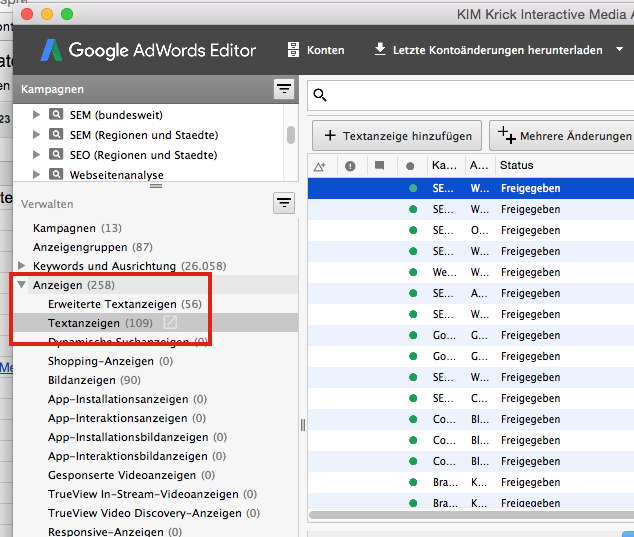
Task: Select Anzeigen (258)
Action: [x=74, y=285]
